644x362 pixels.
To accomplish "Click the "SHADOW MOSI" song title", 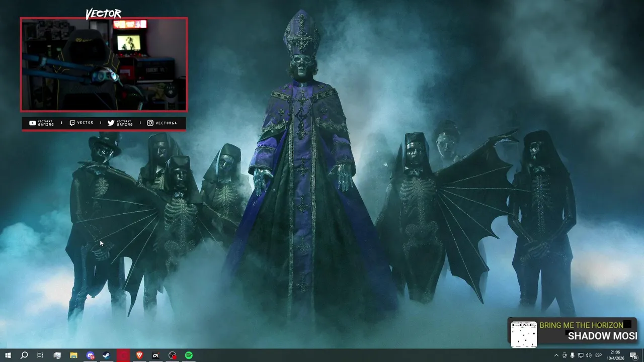I will [602, 336].
